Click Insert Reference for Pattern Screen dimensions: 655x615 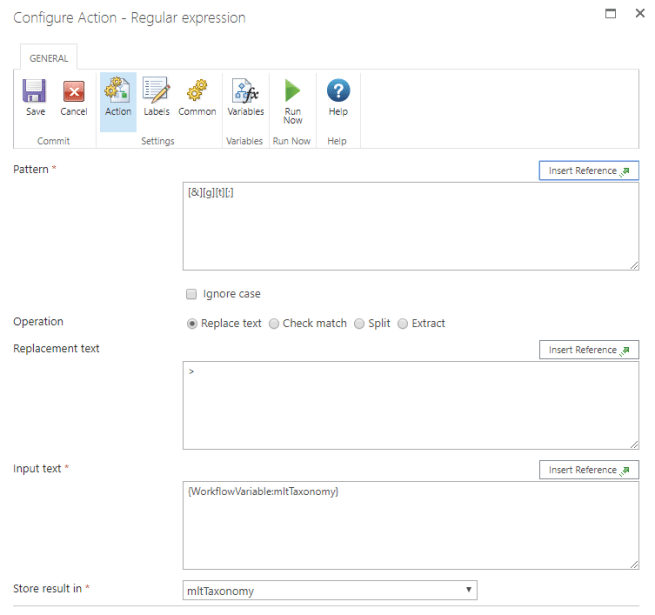[589, 170]
